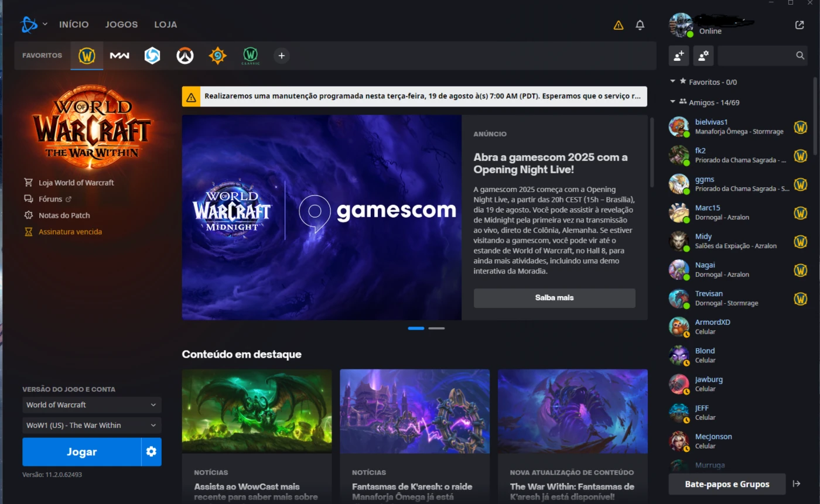The width and height of the screenshot is (820, 504).
Task: Select World of Warcraft favorite icon
Action: pyautogui.click(x=87, y=56)
